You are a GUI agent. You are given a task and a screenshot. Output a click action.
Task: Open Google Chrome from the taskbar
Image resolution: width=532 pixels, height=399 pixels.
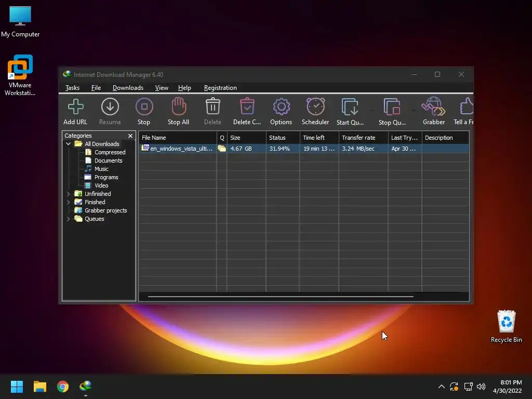point(63,387)
